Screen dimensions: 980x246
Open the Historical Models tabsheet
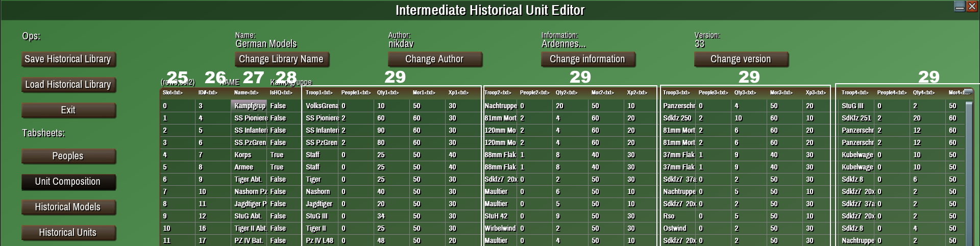click(68, 207)
